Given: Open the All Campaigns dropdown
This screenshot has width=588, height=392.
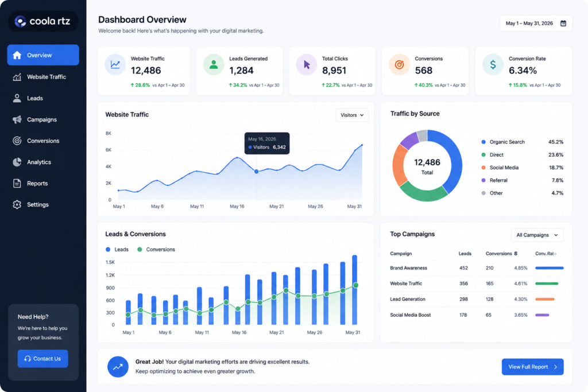Looking at the screenshot, I should (x=537, y=235).
